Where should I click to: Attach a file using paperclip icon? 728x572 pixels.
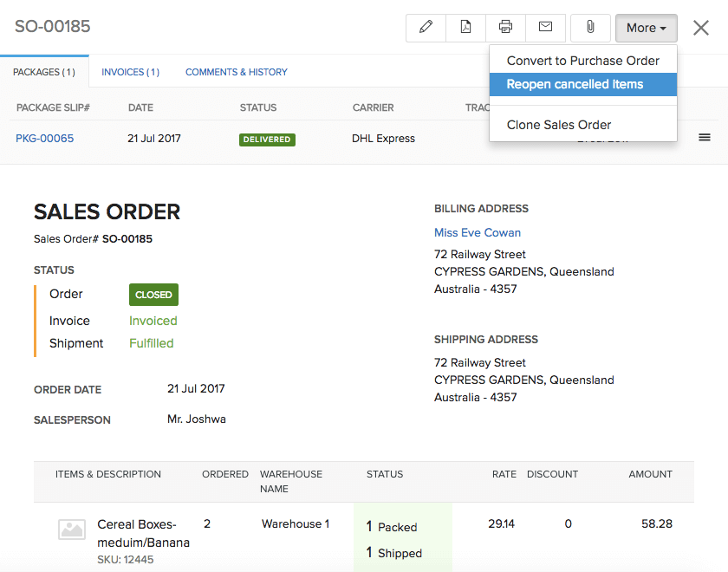pyautogui.click(x=590, y=28)
